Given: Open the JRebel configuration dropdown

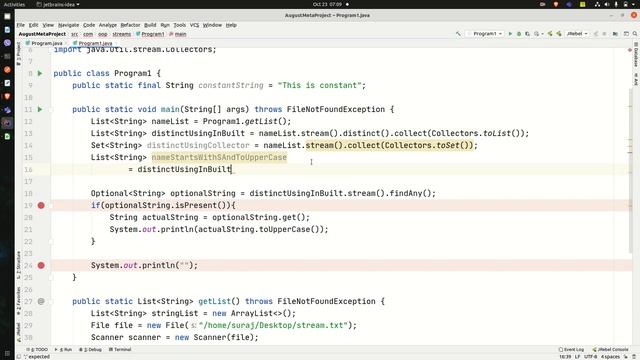Looking at the screenshot, I should coord(577,34).
